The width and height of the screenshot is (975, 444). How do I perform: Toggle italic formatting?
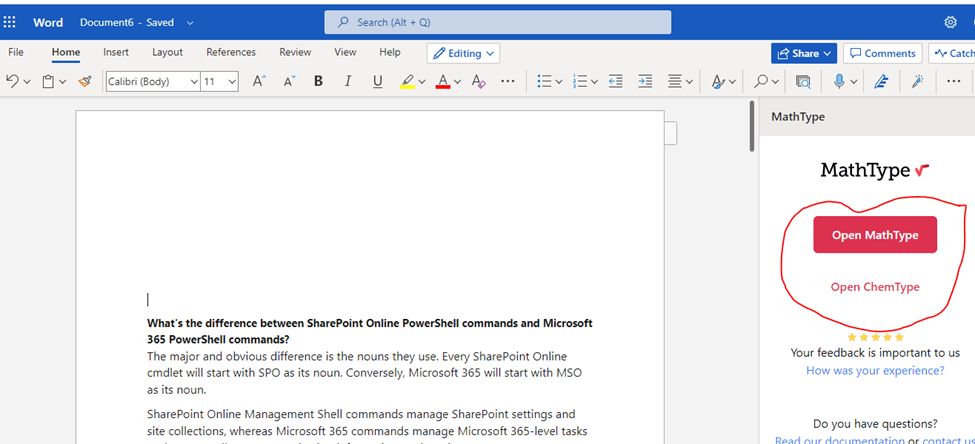pos(348,81)
